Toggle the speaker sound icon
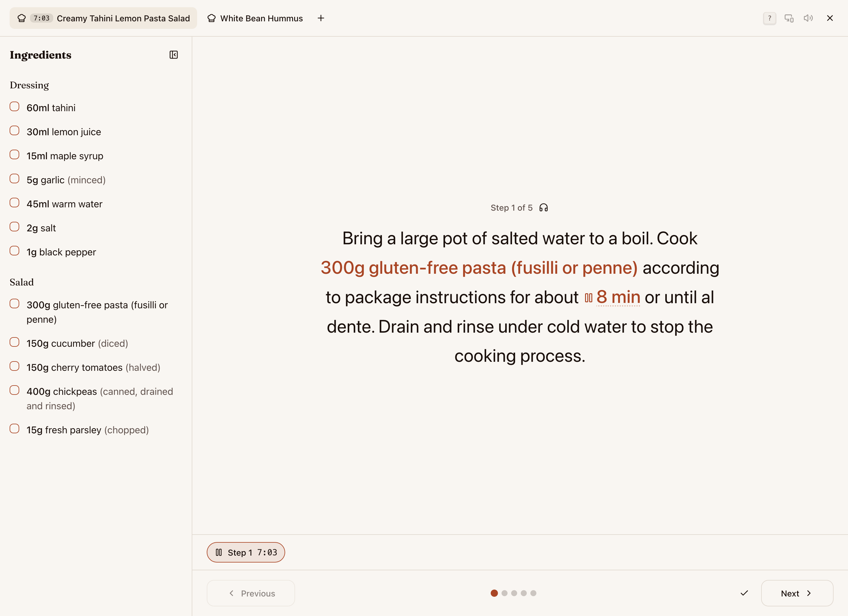848x616 pixels. (808, 18)
